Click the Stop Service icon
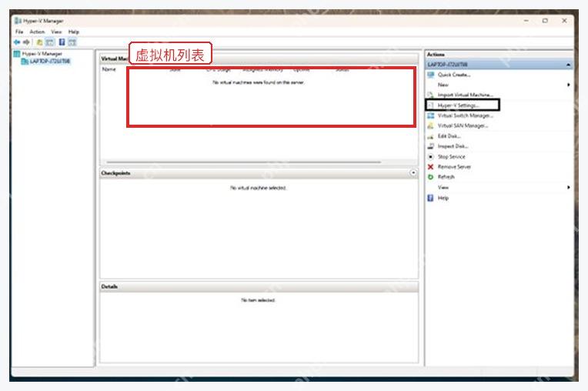The width and height of the screenshot is (588, 391). 430,157
